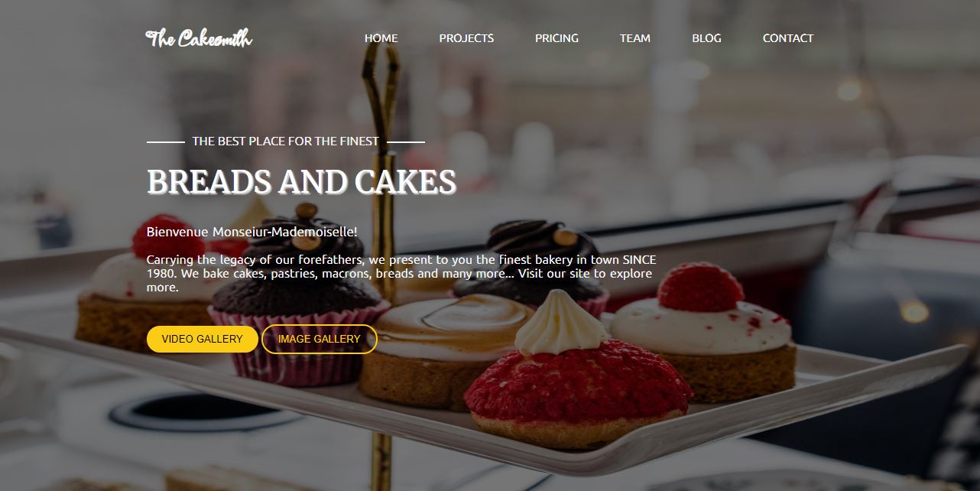Click the yellow VIDEO GALLERY button

tap(202, 339)
